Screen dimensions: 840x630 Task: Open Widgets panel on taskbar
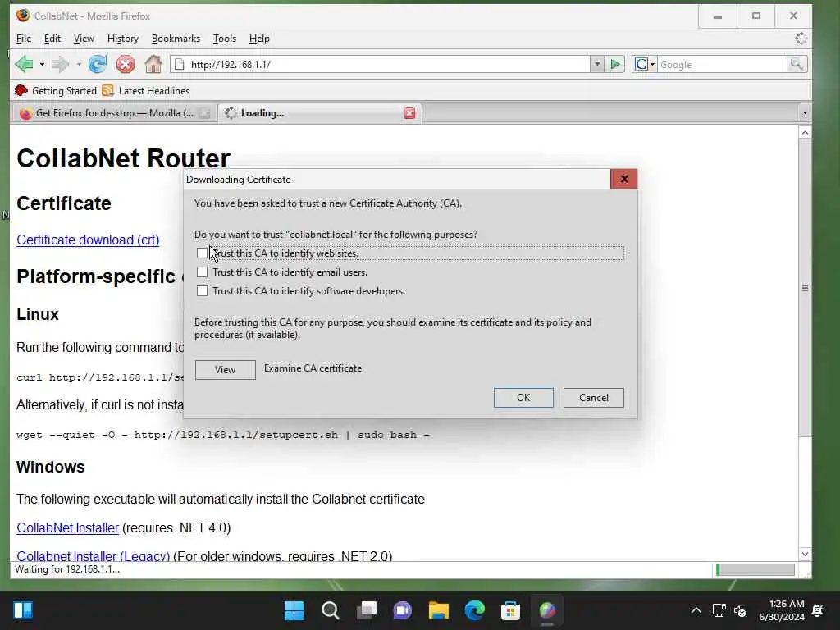pyautogui.click(x=23, y=610)
